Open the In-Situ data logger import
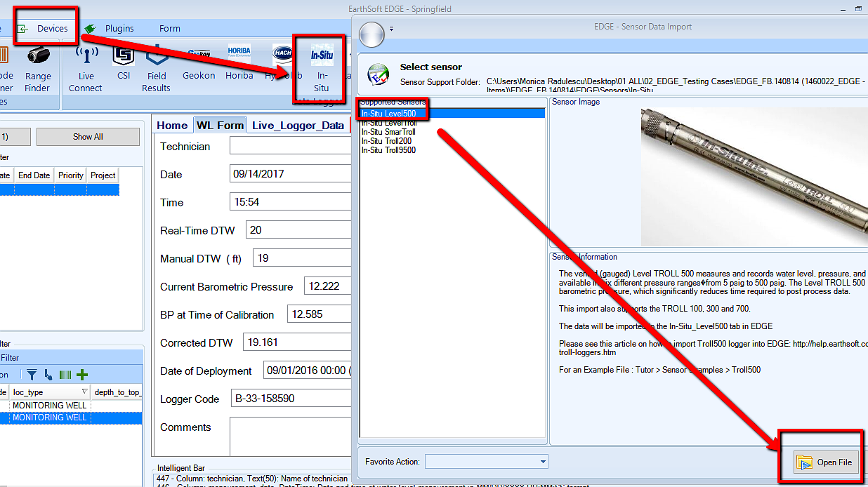Screen dimensions: 868x487 tap(322, 65)
